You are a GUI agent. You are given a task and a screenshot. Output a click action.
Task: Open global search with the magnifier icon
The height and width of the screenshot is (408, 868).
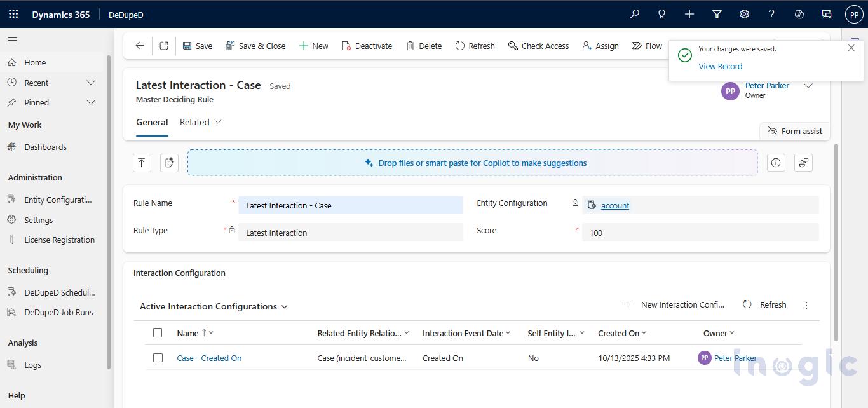(634, 13)
